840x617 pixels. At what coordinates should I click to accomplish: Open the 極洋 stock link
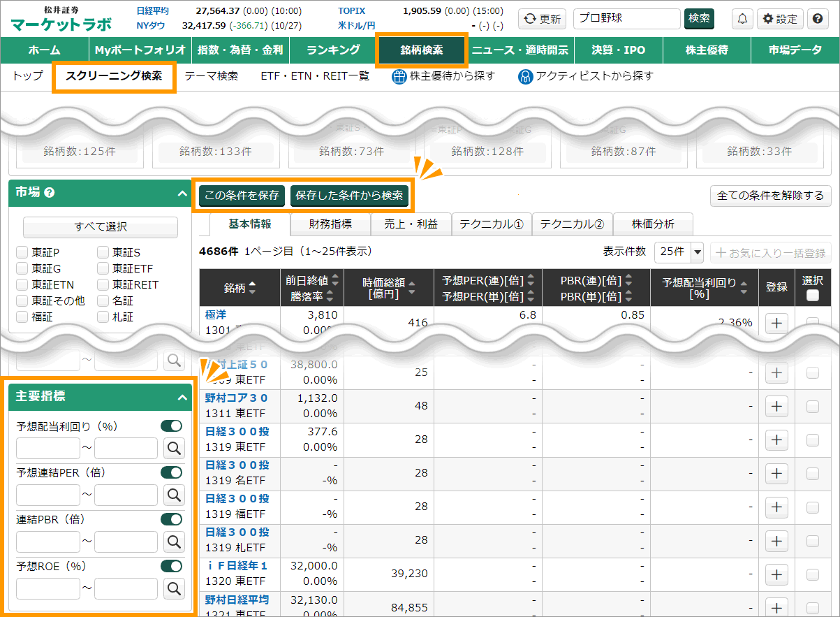[216, 314]
